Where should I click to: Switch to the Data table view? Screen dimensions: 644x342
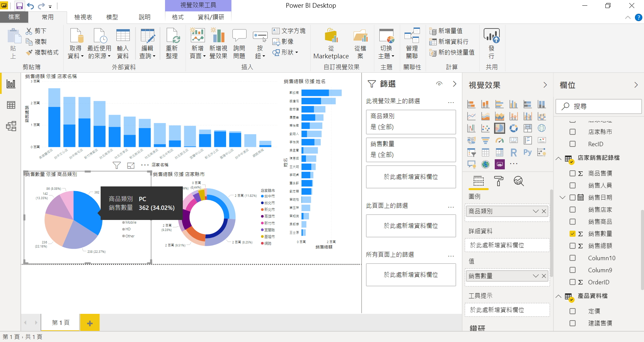click(x=11, y=105)
